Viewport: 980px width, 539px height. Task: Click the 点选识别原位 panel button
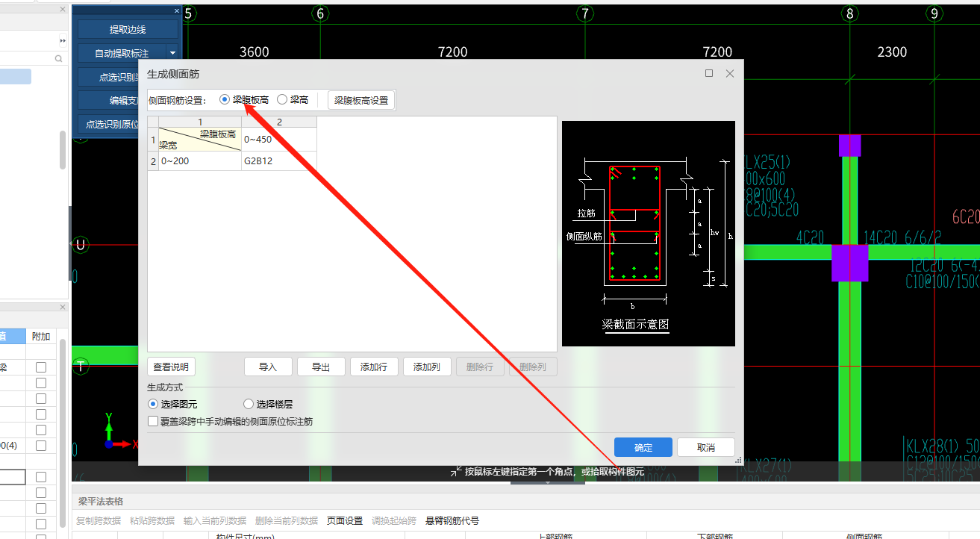tap(108, 125)
